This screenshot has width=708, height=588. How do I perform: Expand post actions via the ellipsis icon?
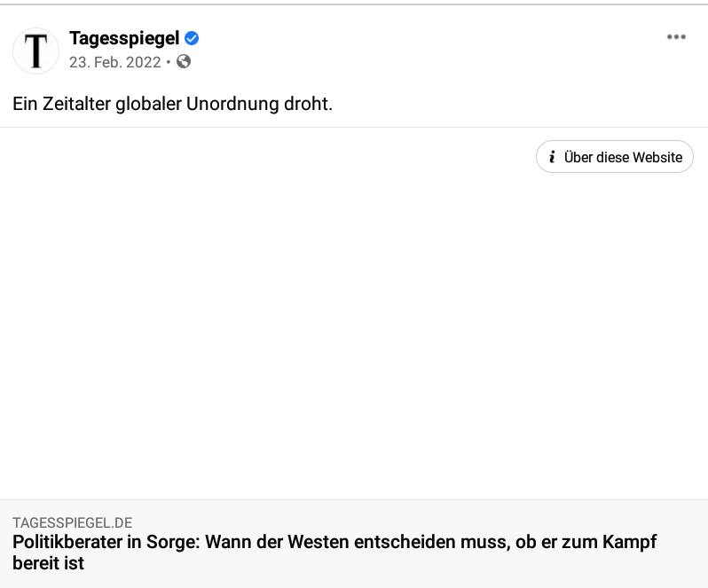tap(676, 37)
